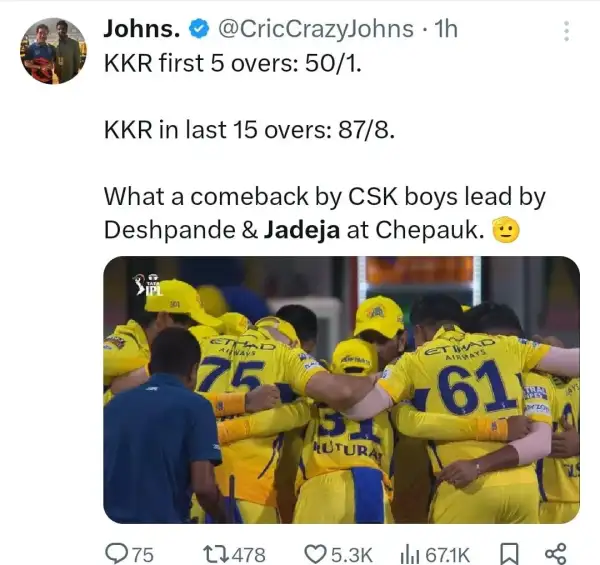Click the 75 replies count
This screenshot has height=565, width=600.
[x=143, y=555]
